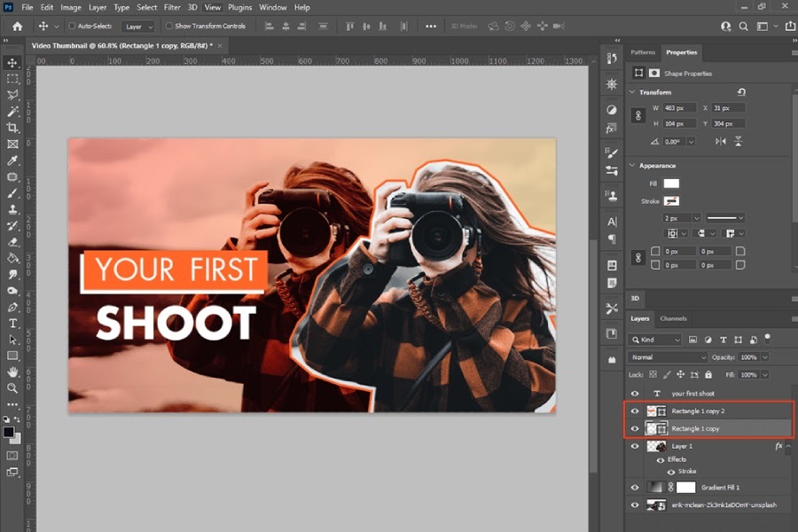Reset transform in Properties panel
The width and height of the screenshot is (798, 532).
tap(741, 92)
